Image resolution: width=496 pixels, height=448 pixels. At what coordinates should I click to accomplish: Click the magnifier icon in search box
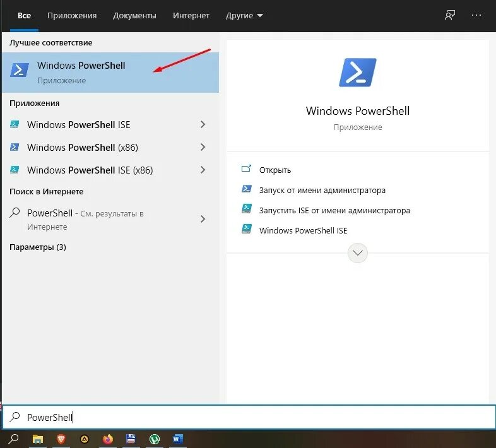click(15, 416)
